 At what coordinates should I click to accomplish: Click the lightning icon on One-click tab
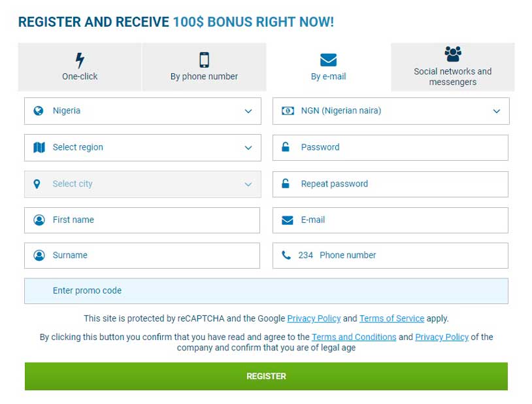tap(79, 59)
